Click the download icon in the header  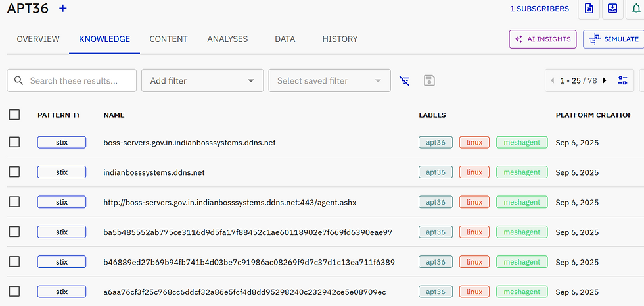(612, 9)
